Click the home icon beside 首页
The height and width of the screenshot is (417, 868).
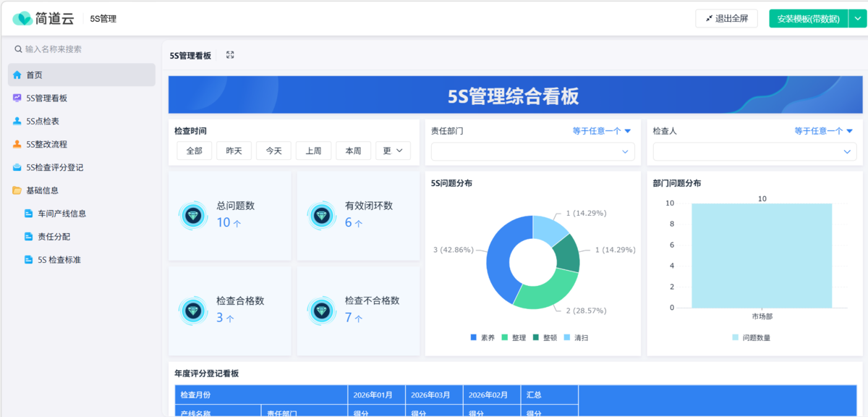tap(17, 75)
